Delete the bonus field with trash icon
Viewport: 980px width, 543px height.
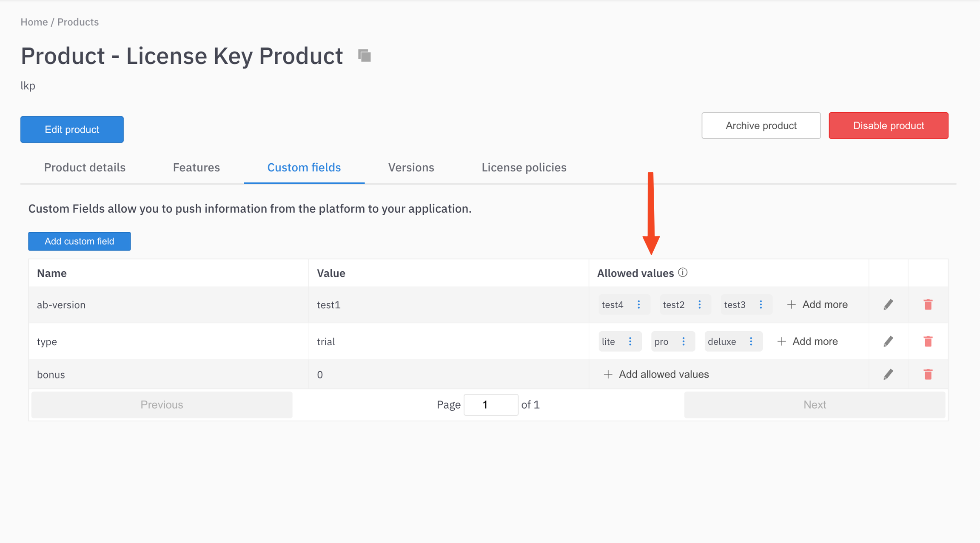click(x=928, y=374)
